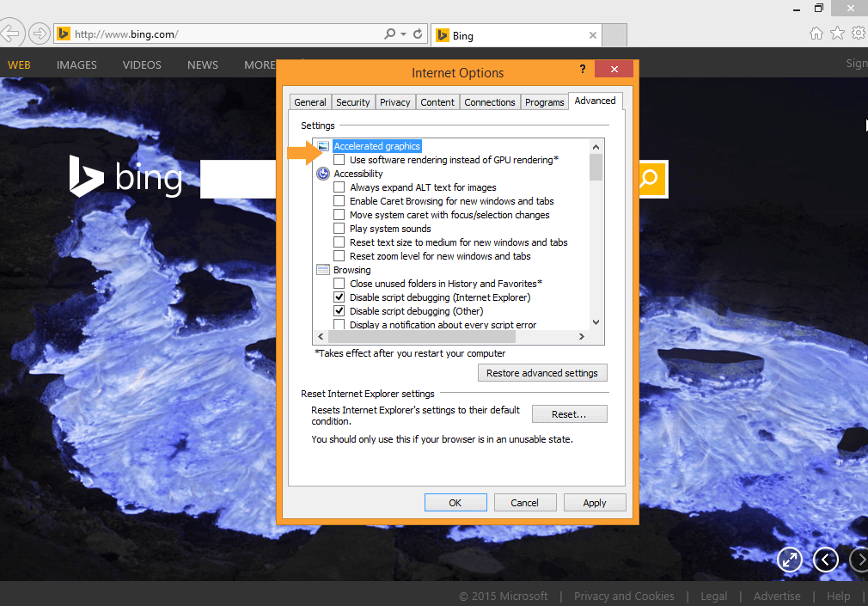Select Accelerated graphics tree item

376,146
